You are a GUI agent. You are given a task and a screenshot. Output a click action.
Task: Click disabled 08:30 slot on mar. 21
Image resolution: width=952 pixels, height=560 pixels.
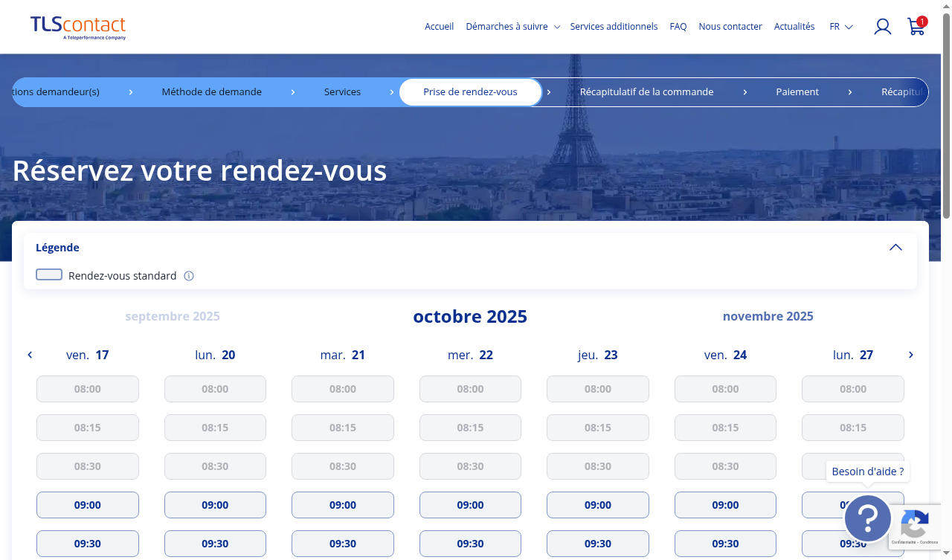(x=343, y=466)
